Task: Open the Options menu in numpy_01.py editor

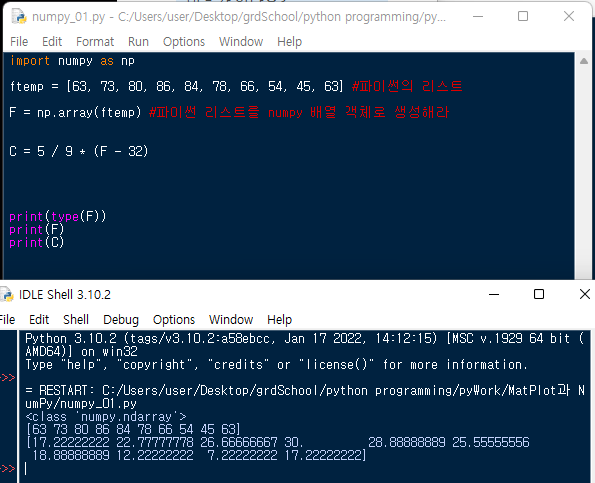Action: point(184,41)
